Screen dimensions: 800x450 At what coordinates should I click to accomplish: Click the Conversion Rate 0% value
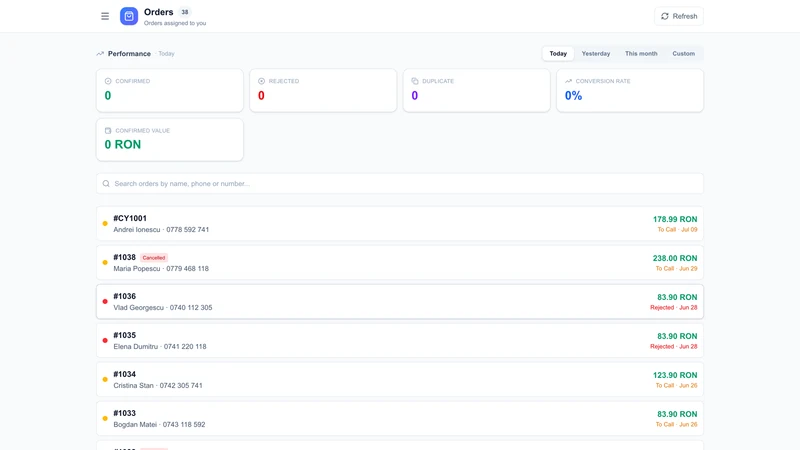coord(573,95)
